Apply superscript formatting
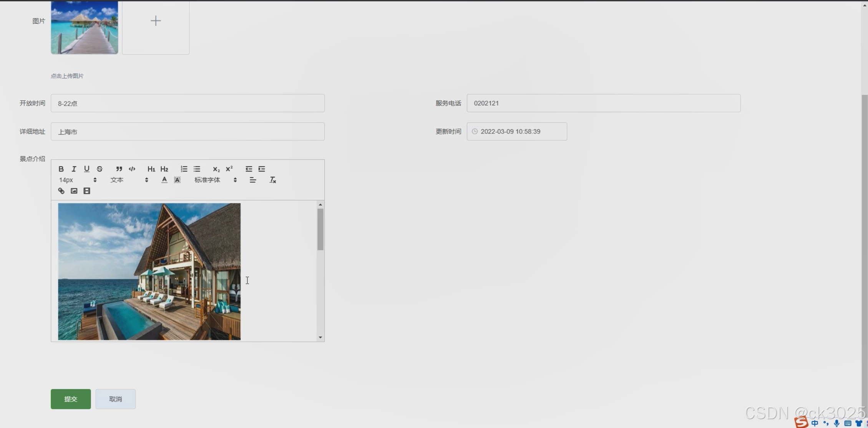 229,169
